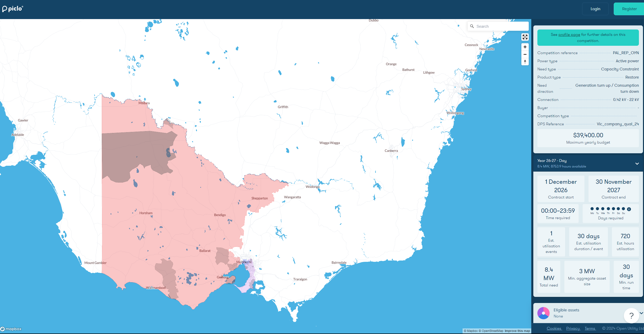Click the Mapbox logo attribution
Screen dimensions: 644x334
tap(11, 328)
